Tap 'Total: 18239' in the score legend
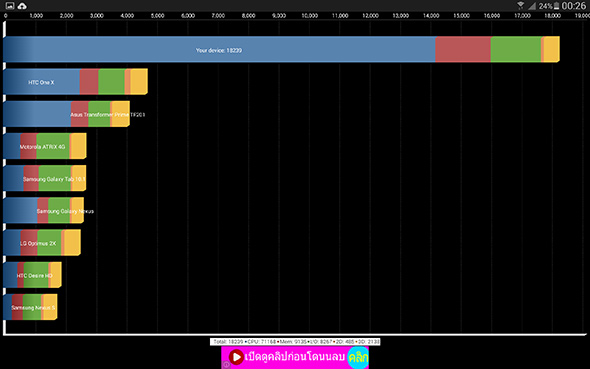 228,342
